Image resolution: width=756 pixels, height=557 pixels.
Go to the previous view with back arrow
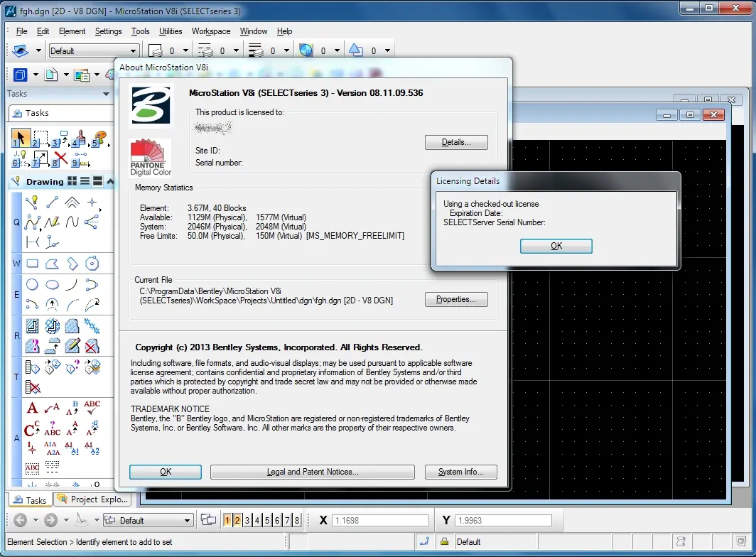coord(20,520)
